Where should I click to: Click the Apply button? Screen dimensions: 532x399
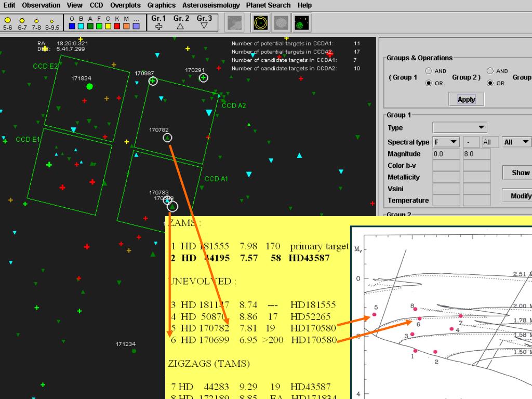[466, 99]
